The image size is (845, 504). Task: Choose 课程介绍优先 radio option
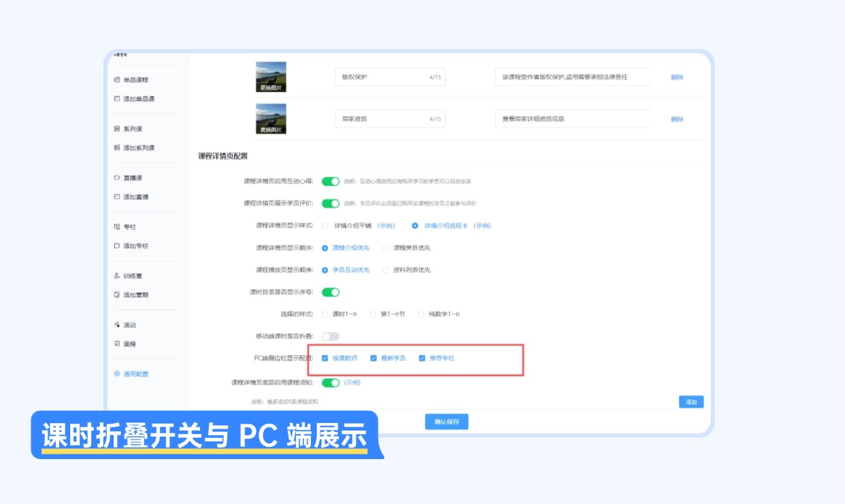click(325, 248)
